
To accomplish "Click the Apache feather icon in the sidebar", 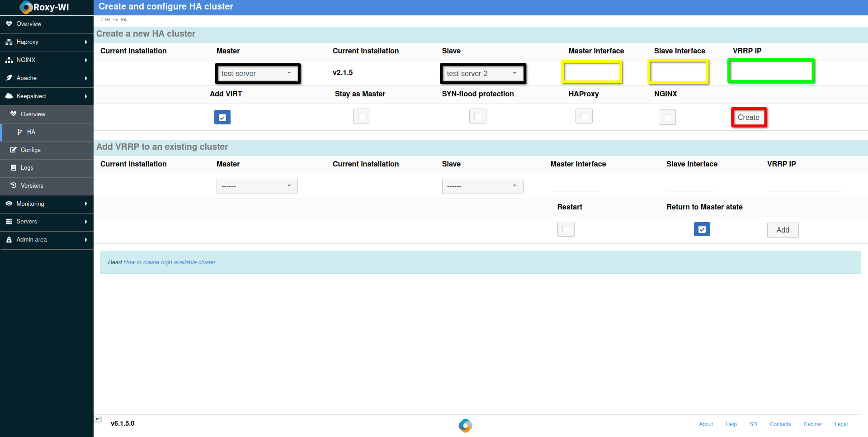I will (x=9, y=78).
